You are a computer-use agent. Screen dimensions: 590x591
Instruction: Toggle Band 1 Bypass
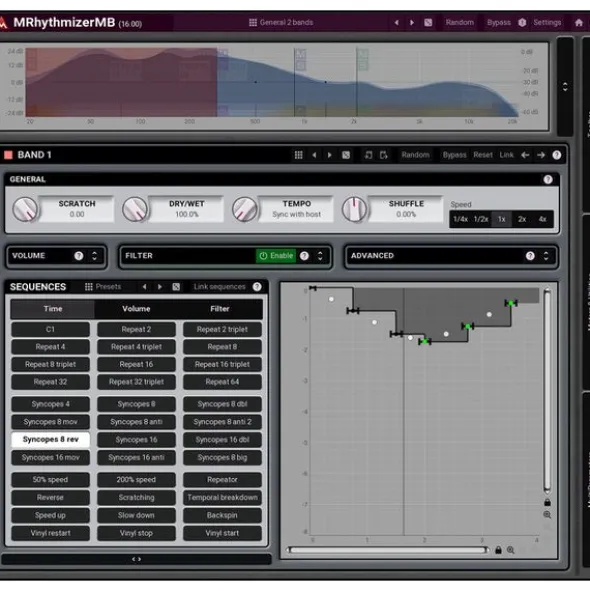(x=454, y=155)
